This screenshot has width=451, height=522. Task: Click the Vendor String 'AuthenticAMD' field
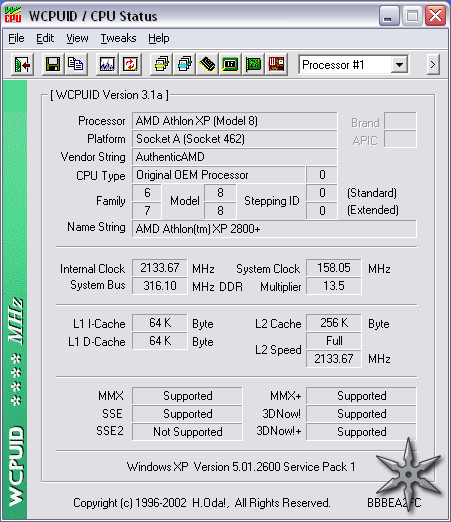click(234, 157)
